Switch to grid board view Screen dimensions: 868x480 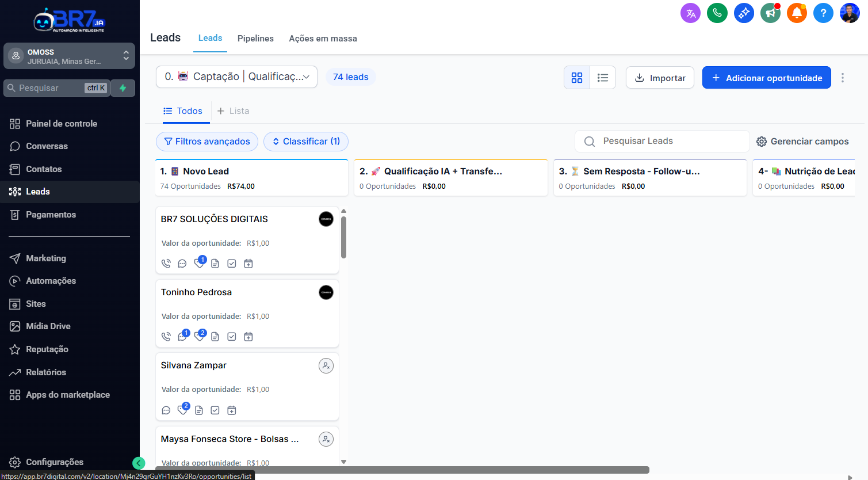pyautogui.click(x=577, y=78)
